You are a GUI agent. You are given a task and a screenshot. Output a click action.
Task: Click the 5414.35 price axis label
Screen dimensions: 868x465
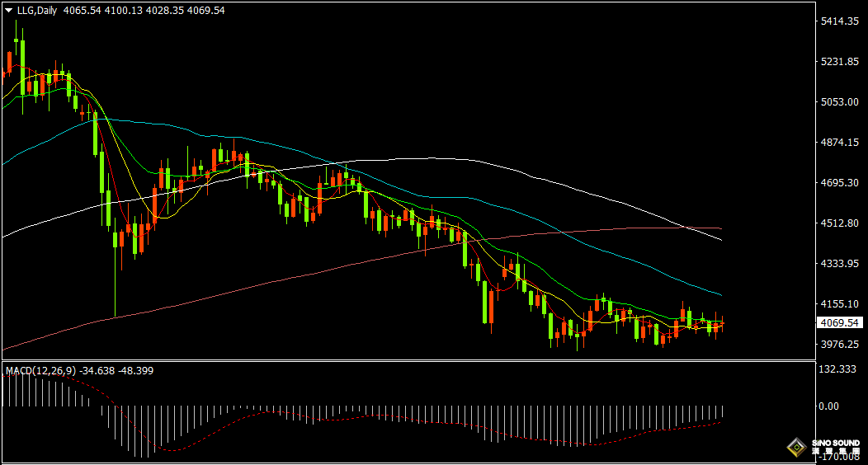click(x=840, y=21)
